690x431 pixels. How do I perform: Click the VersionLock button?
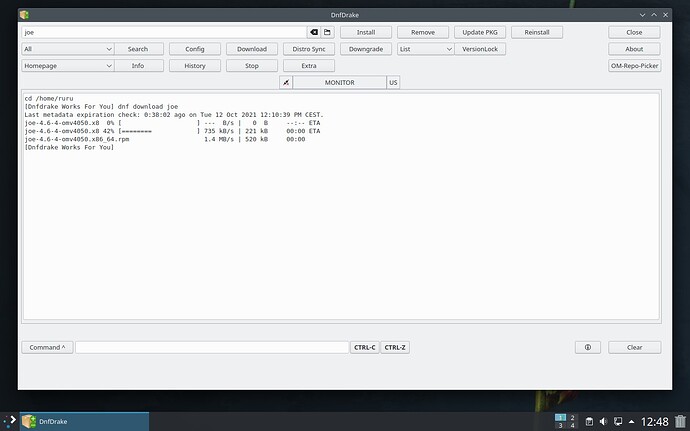(480, 49)
